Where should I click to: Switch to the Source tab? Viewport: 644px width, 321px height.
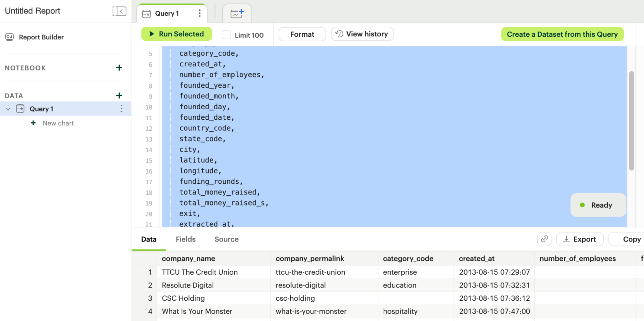coord(226,239)
